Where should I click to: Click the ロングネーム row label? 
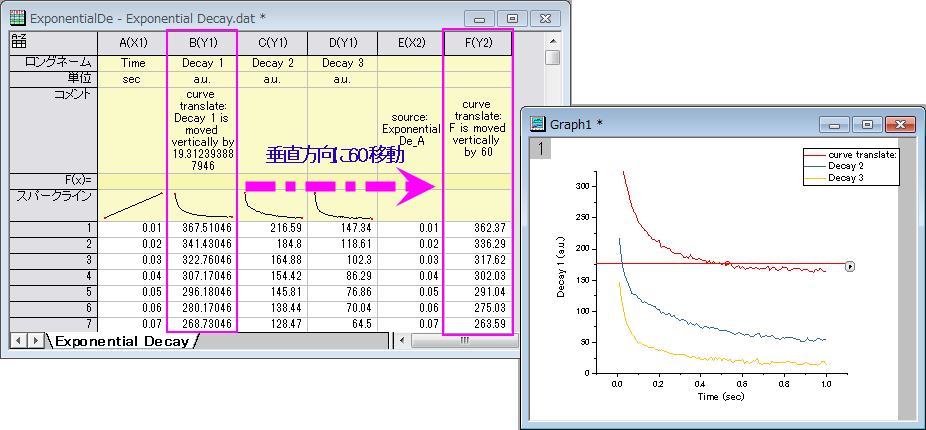point(53,63)
